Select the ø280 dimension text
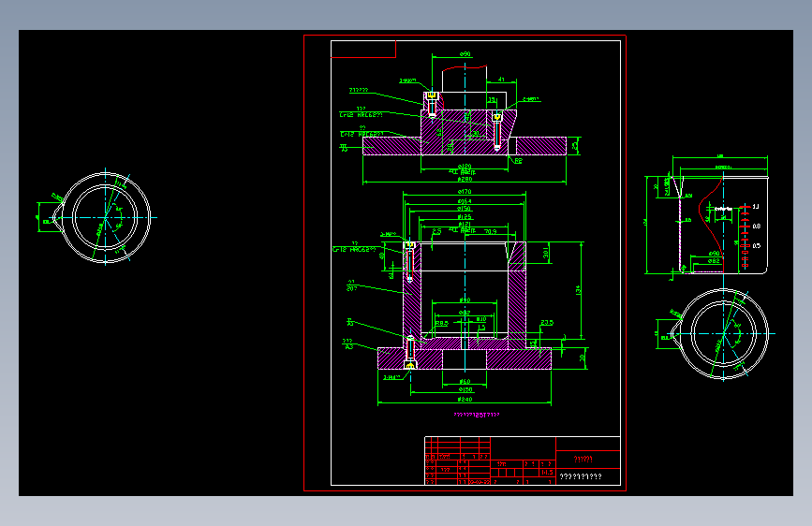 coord(465,179)
